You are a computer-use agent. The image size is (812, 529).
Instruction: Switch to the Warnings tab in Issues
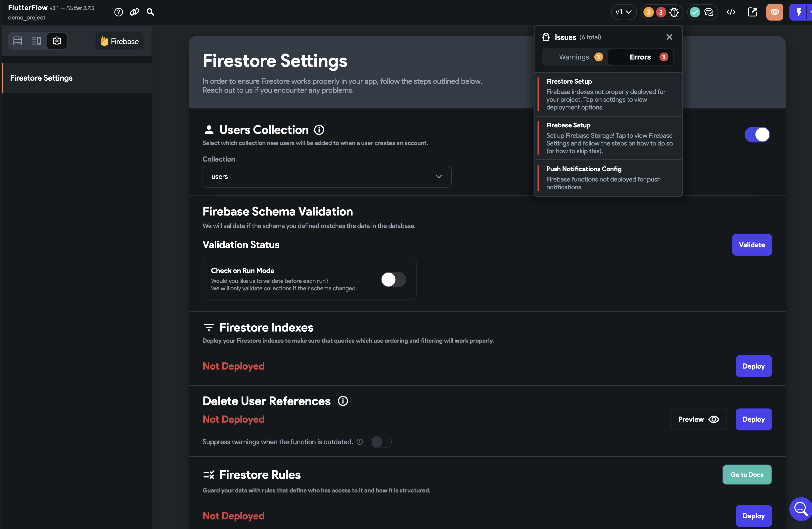[x=574, y=57]
